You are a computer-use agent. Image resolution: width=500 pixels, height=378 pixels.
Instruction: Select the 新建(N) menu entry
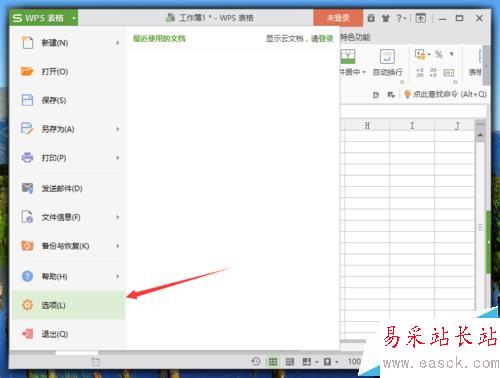click(x=69, y=43)
